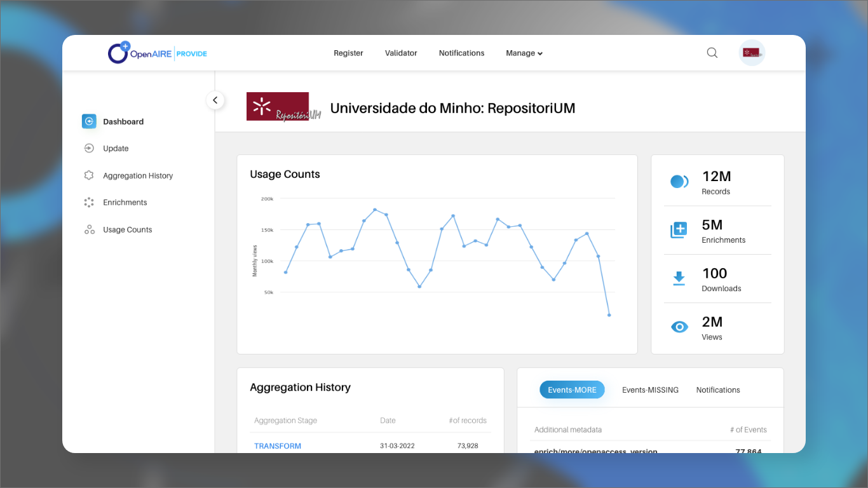Viewport: 868px width, 488px height.
Task: Open the Register page
Action: point(348,53)
